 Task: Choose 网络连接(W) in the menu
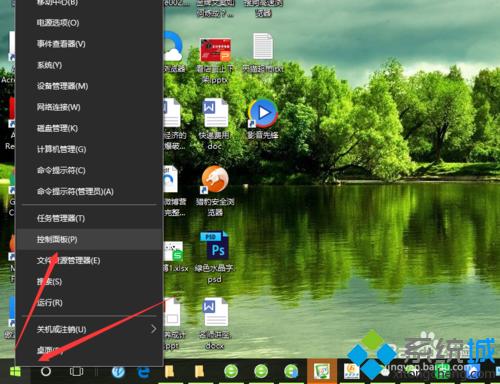89,107
